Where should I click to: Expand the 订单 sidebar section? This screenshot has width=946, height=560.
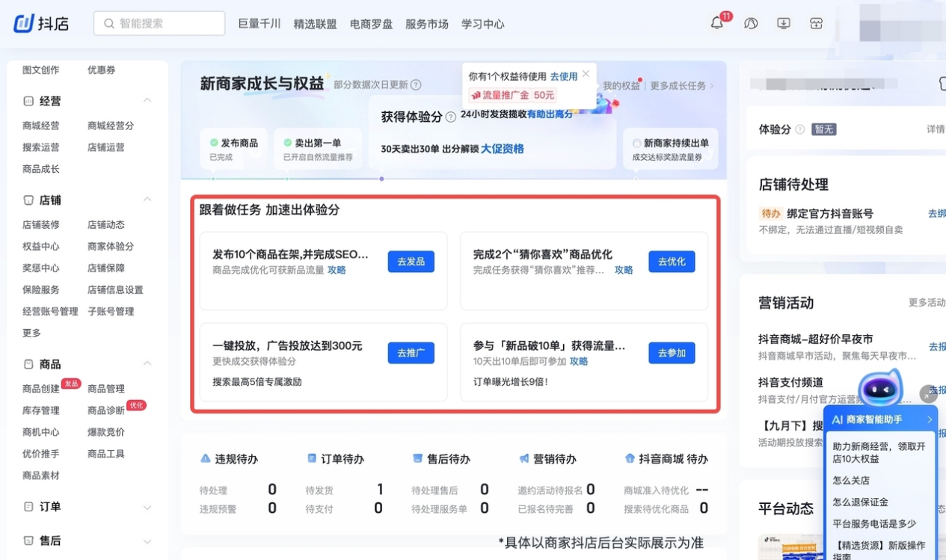[147, 507]
